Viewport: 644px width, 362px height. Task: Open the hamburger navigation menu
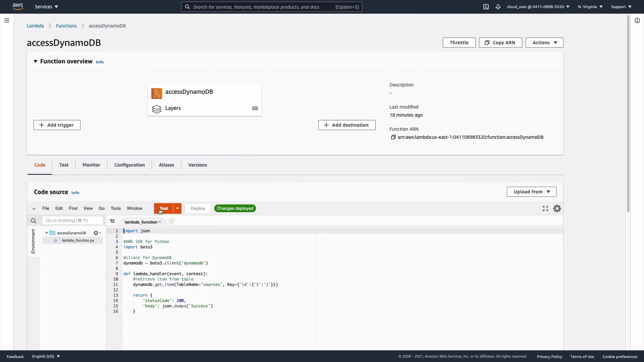[6, 20]
